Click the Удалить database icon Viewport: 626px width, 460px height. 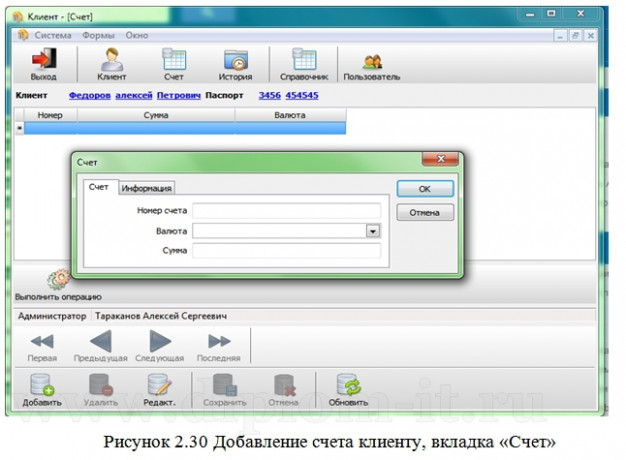tap(101, 385)
